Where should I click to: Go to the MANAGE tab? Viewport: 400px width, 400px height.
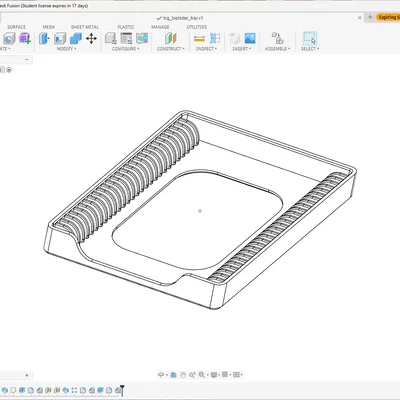tap(160, 27)
